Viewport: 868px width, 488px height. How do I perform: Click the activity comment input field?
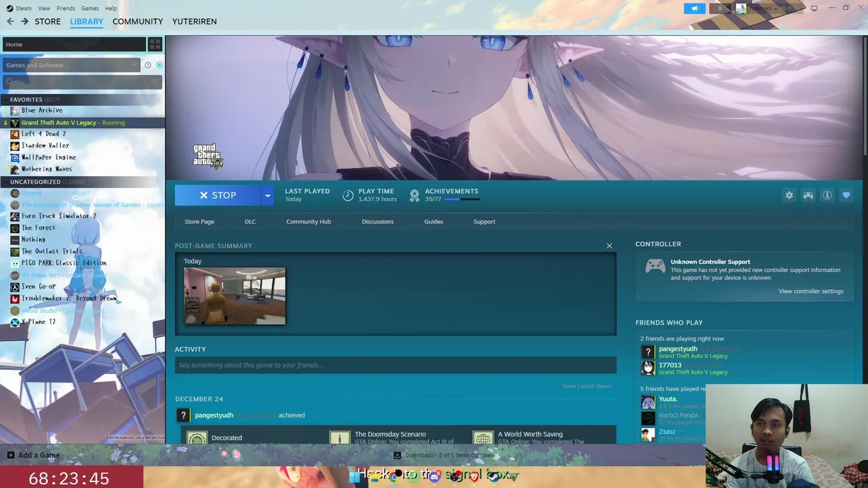[x=395, y=365]
